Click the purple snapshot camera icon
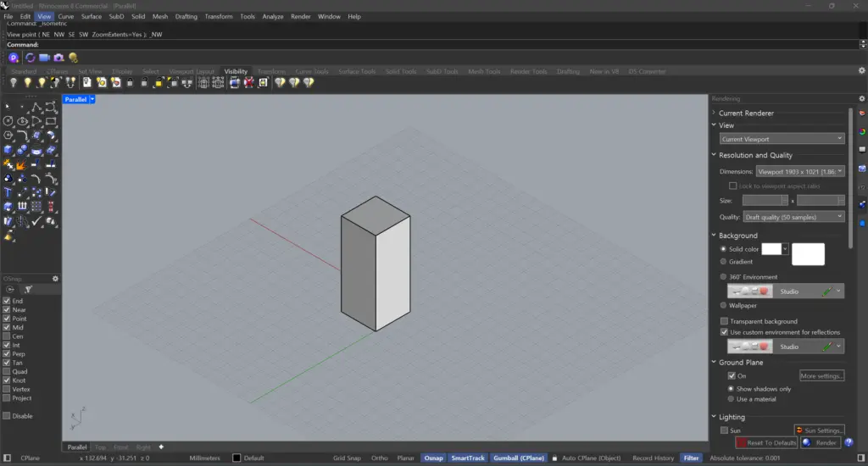Screen dimensions: 868x466 coord(58,58)
